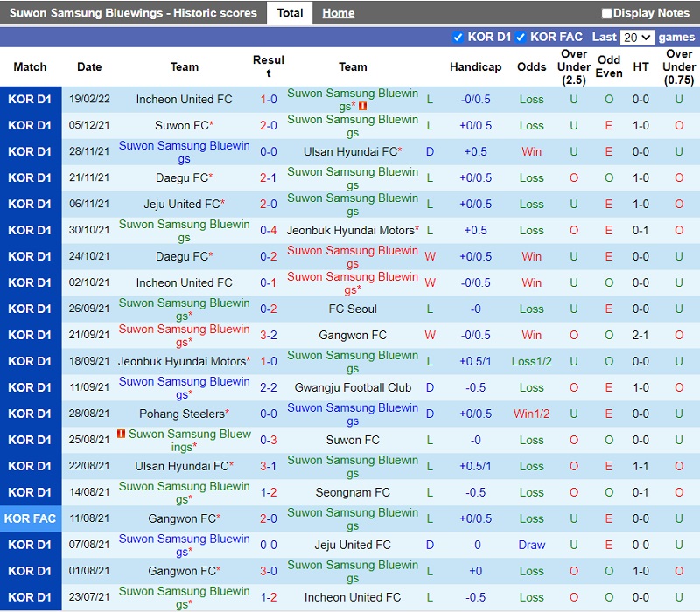Click the red card icon in the 19/02/22 row
Image resolution: width=700 pixels, height=612 pixels.
[363, 107]
